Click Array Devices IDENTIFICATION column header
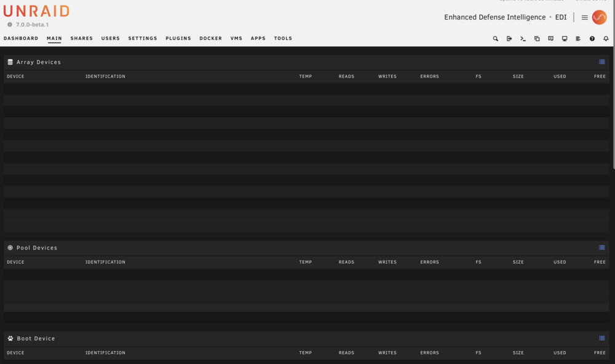The width and height of the screenshot is (615, 364). pyautogui.click(x=105, y=76)
